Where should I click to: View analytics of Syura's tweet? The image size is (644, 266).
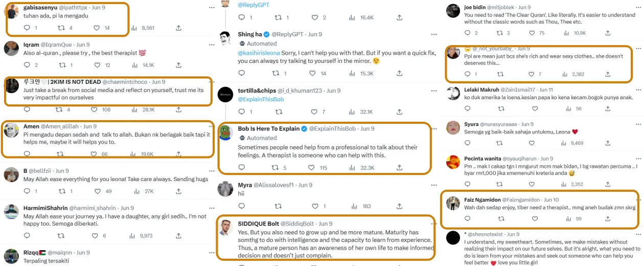(x=565, y=143)
